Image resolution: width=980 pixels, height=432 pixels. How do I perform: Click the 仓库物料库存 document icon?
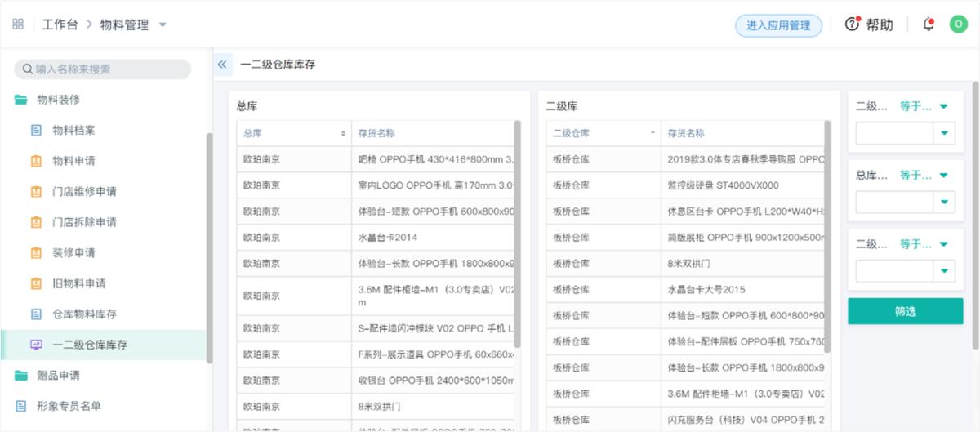tap(36, 314)
